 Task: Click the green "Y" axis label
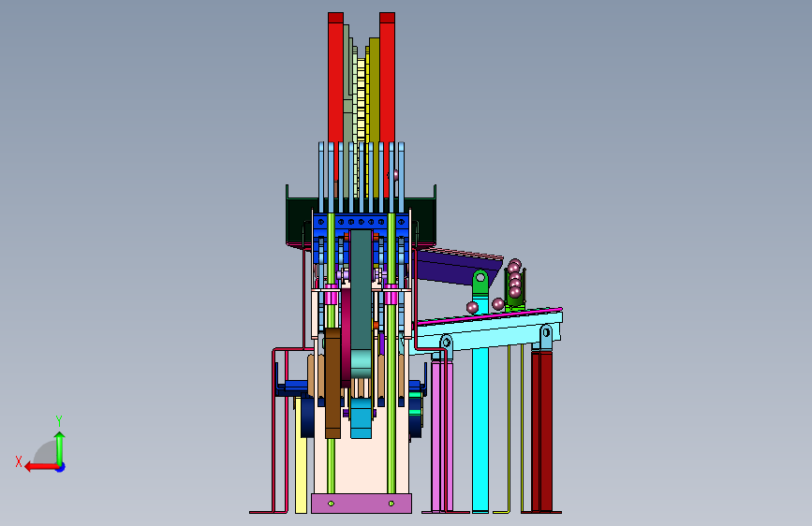coord(59,420)
